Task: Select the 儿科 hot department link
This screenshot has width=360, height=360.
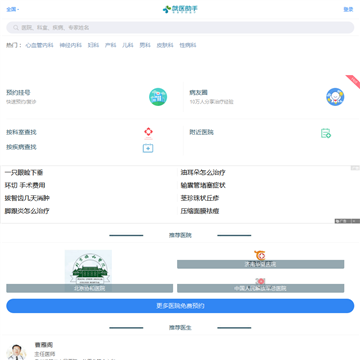Action: 128,45
